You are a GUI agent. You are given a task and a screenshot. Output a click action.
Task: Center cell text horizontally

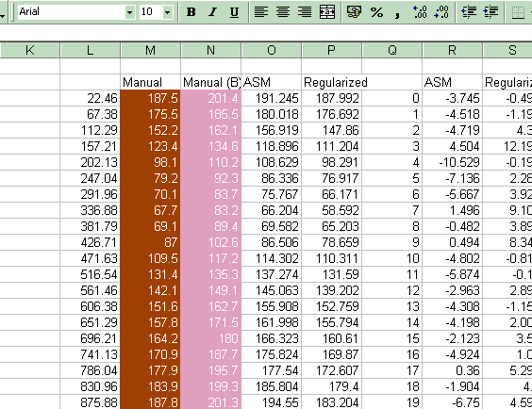coord(283,12)
